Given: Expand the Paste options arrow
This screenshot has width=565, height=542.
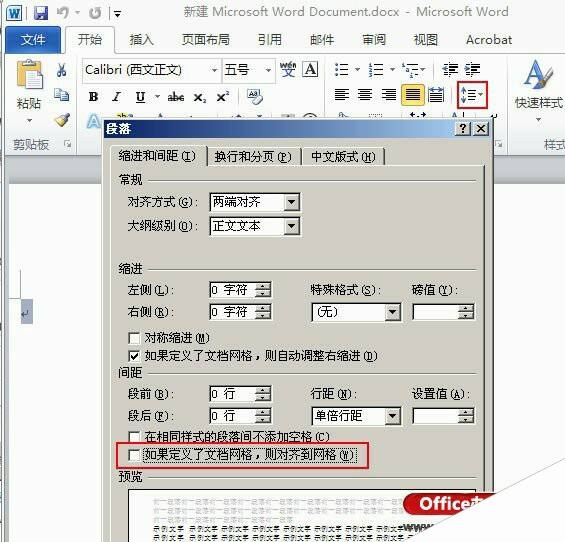Looking at the screenshot, I should (30, 120).
